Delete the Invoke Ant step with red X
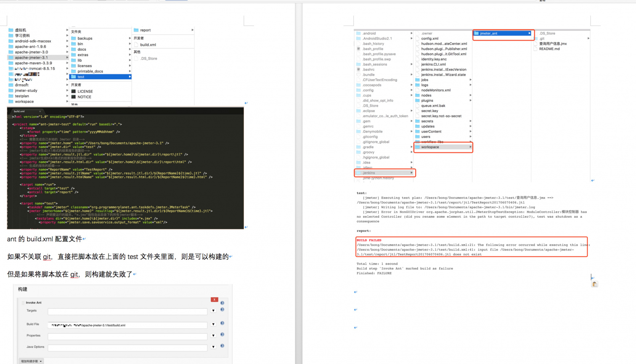This screenshot has height=364, width=636. click(214, 299)
